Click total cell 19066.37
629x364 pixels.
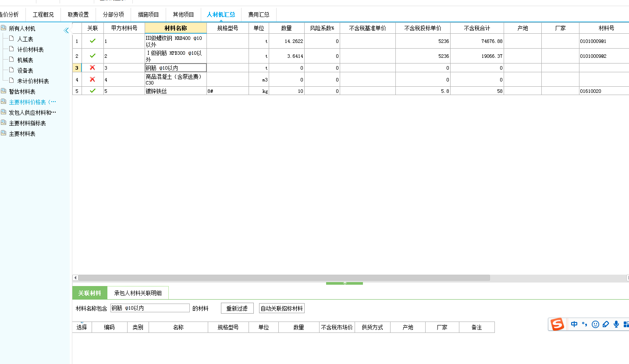point(477,56)
